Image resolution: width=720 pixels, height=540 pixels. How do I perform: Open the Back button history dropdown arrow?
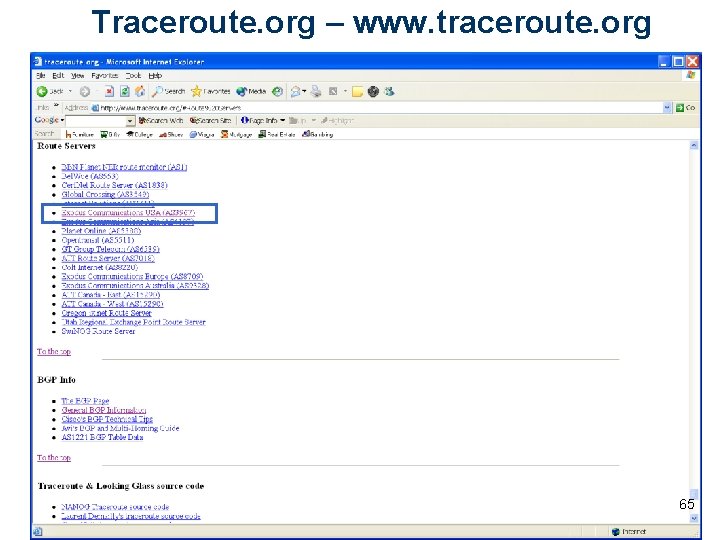(70, 91)
